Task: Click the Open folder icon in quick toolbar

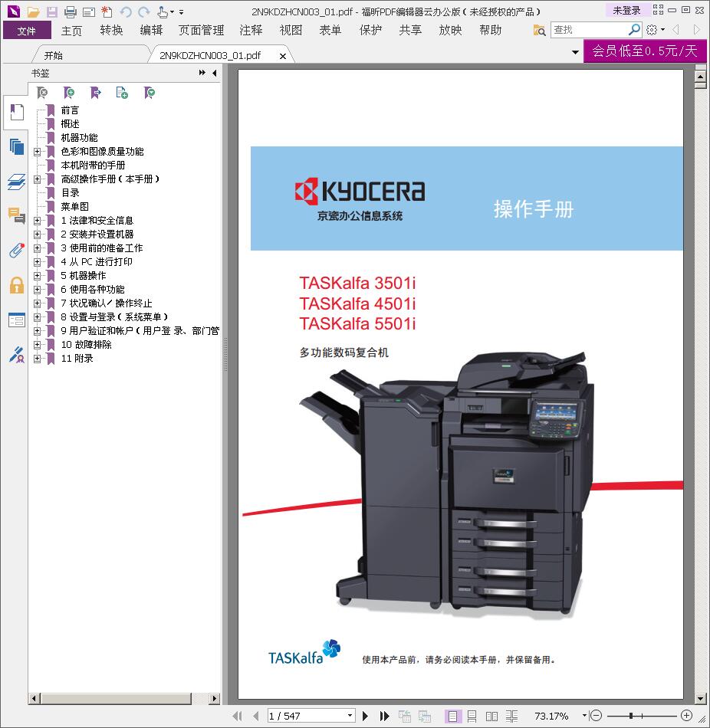Action: (x=34, y=11)
